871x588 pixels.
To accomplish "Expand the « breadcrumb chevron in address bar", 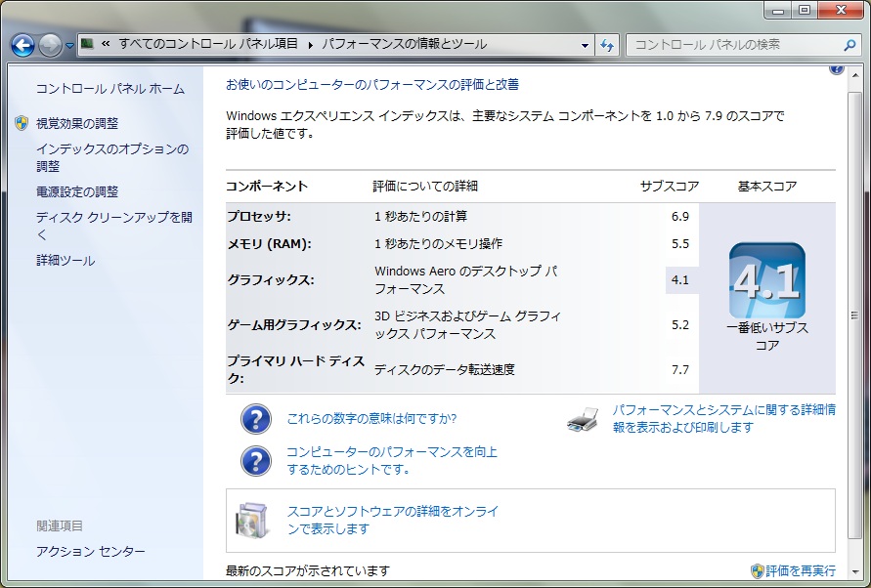I will [106, 44].
